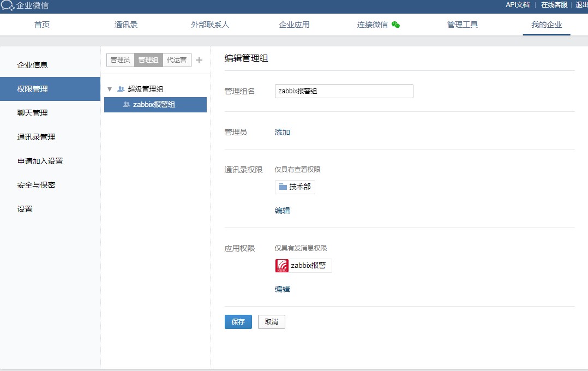
Task: Open the 通讯录 top navigation tab
Action: [x=126, y=25]
